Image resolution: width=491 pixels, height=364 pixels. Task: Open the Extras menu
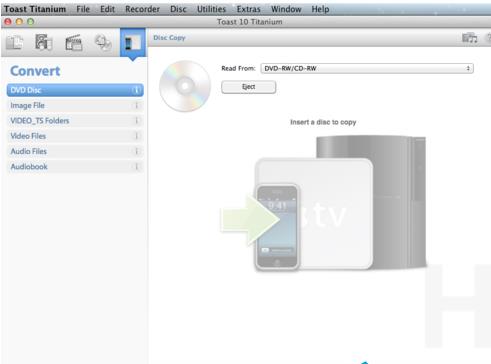(x=248, y=9)
